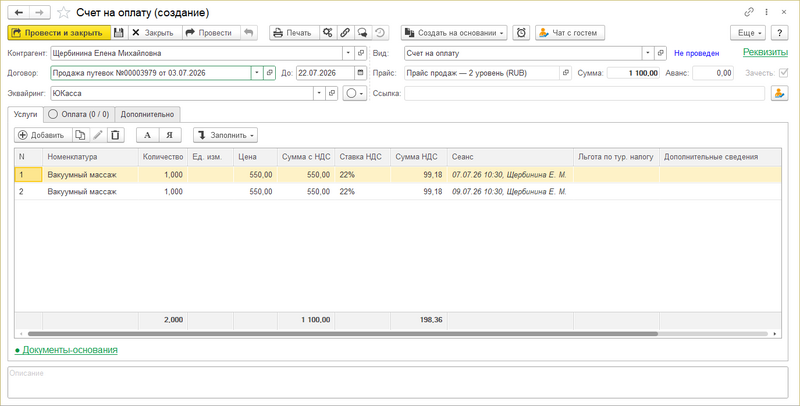
Task: Click Добавить to add a service row
Action: click(x=43, y=135)
